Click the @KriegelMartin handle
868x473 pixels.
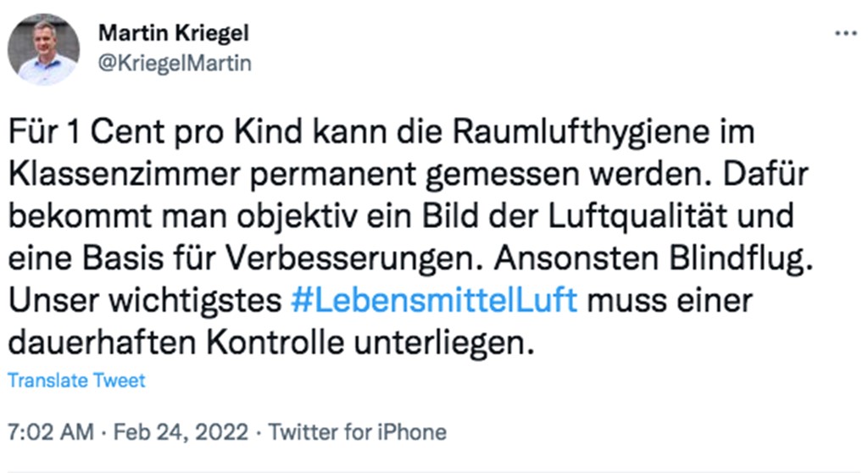coord(175,64)
